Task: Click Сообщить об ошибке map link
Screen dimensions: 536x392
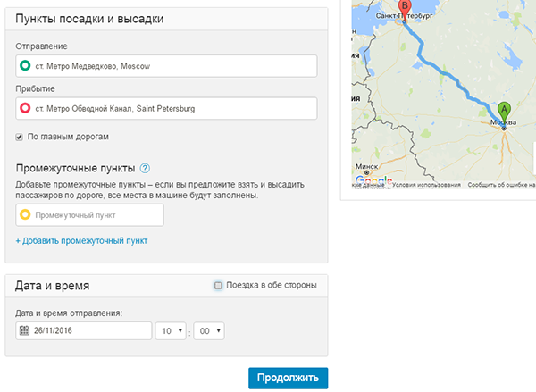Action: 500,185
